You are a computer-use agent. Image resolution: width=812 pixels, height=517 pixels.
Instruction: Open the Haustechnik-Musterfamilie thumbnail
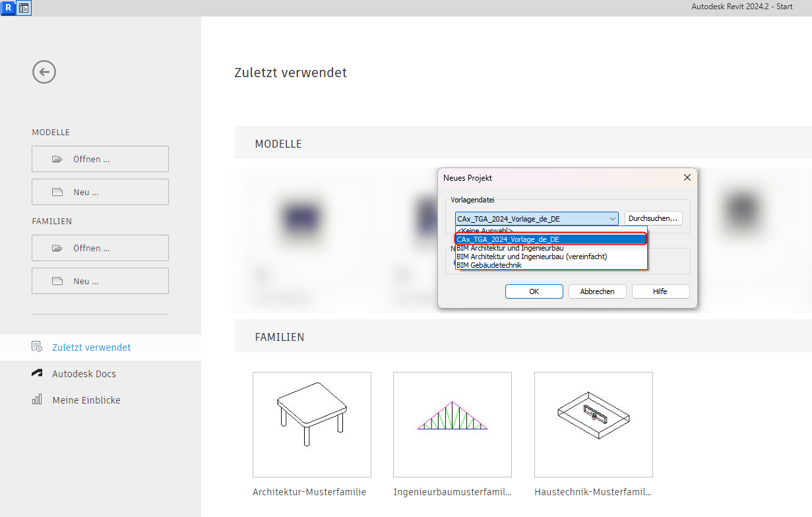click(x=593, y=424)
